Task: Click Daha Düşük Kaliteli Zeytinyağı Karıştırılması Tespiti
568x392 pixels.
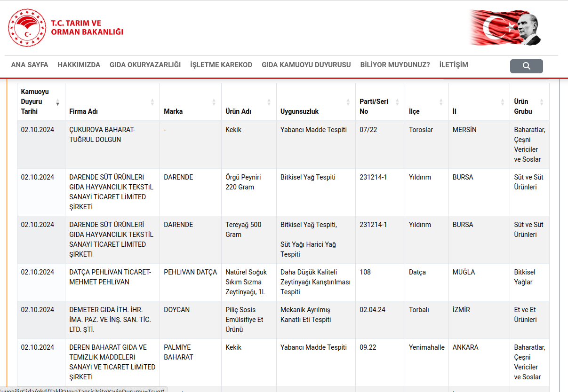Action: [316, 282]
